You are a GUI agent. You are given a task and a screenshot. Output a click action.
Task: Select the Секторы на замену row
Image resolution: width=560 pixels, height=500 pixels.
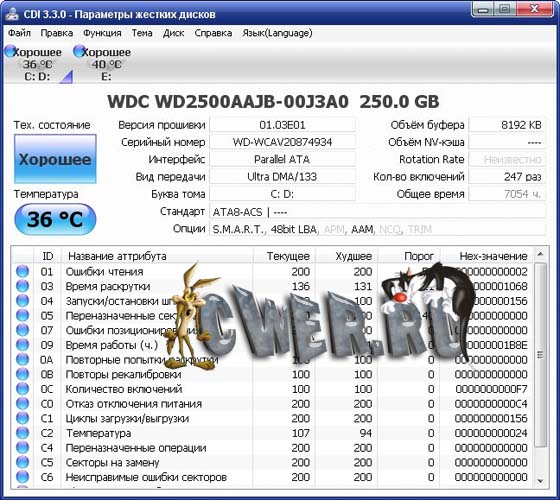(273, 462)
